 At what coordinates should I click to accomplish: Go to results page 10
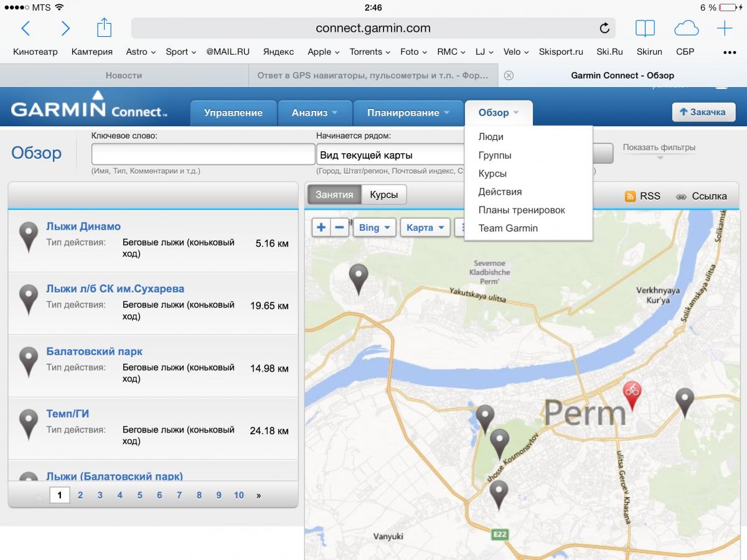239,495
